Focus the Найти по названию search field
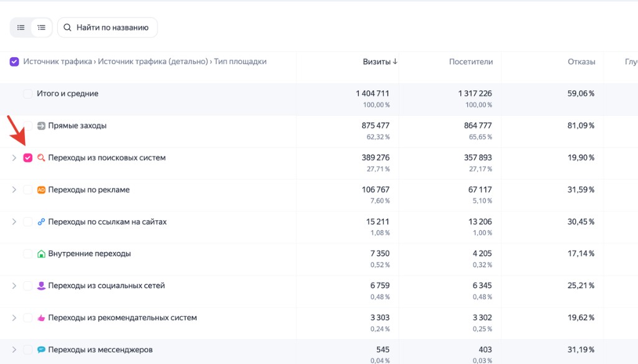 pos(107,27)
